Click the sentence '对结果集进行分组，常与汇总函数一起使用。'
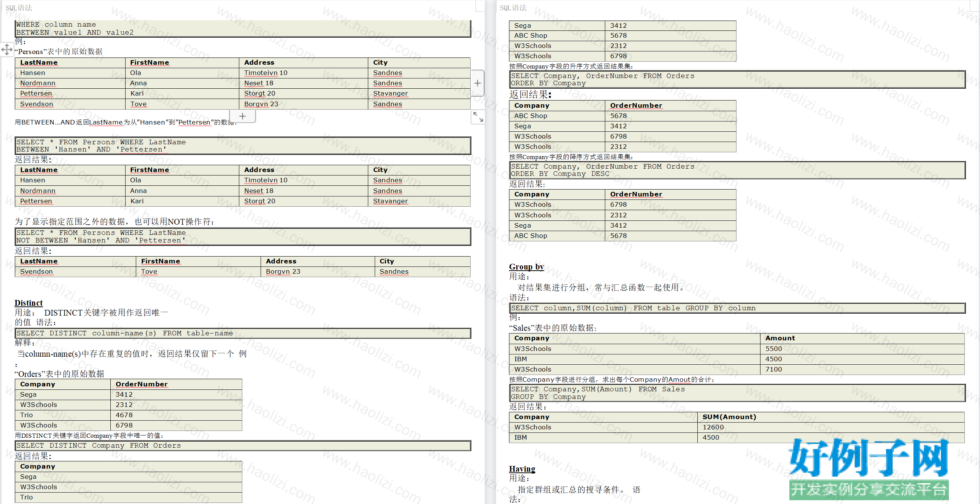The height and width of the screenshot is (504, 980). click(x=602, y=288)
